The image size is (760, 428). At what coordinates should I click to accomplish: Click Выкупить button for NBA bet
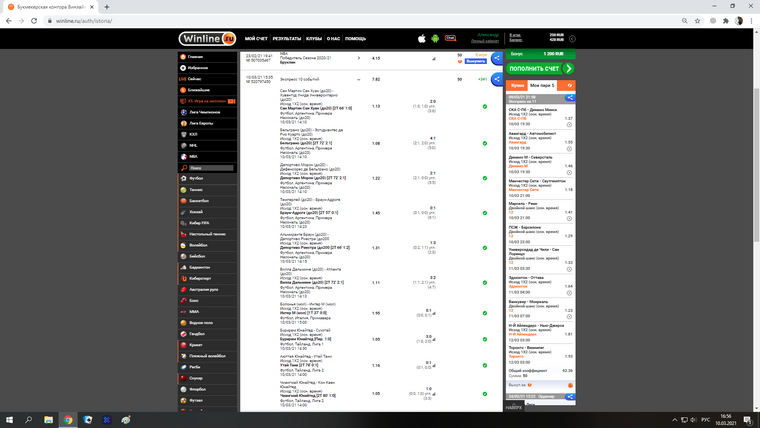475,61
